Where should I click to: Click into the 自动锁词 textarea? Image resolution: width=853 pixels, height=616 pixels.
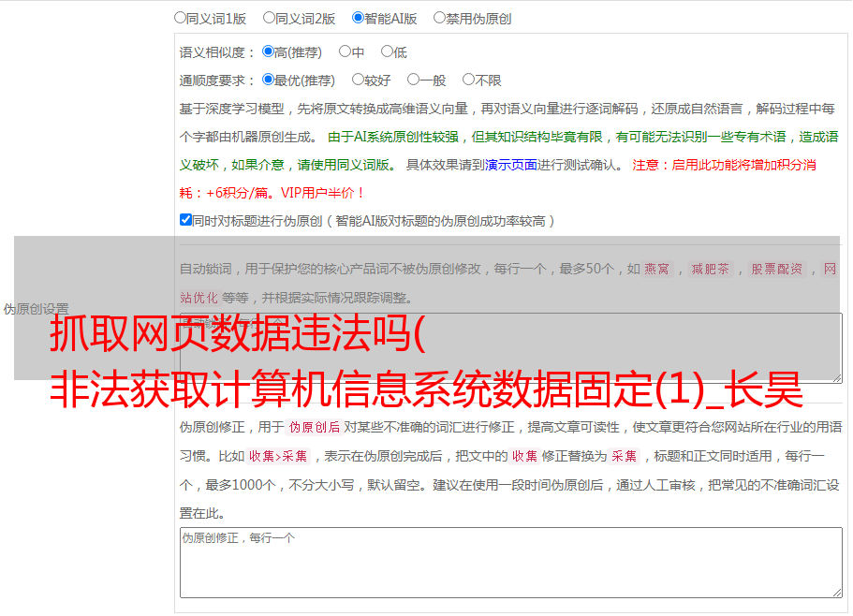tap(511, 348)
